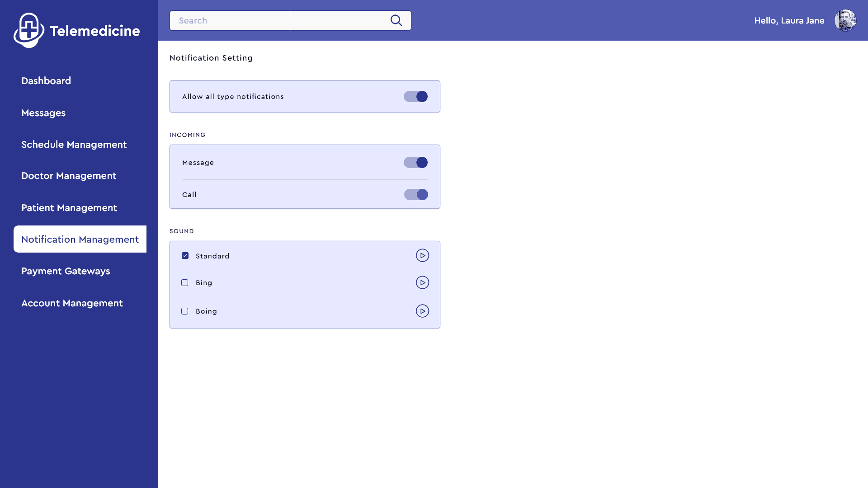Uncheck the Standard sound checkbox
This screenshot has height=488, width=868.
[x=185, y=256]
